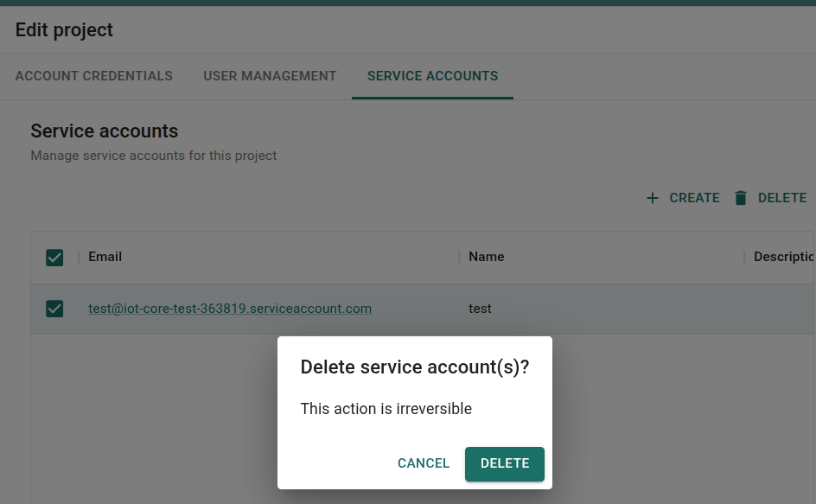Uncheck the select-all checkbox in the table header

pos(54,258)
